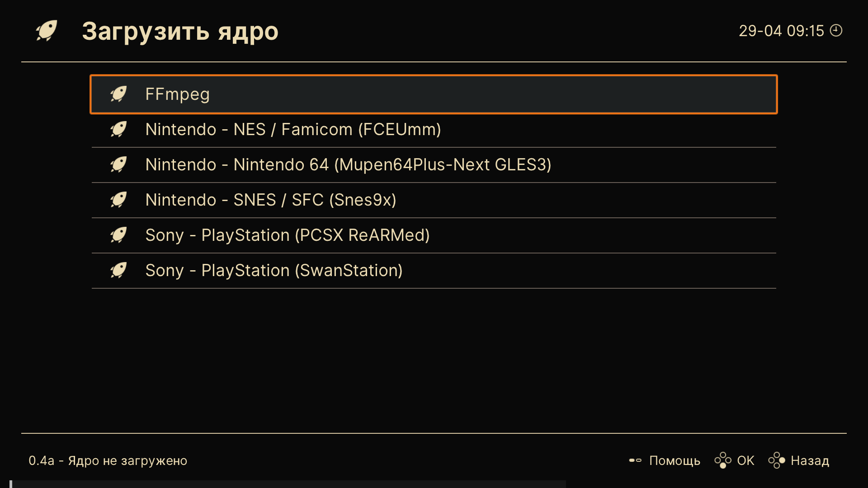Click the gamepad icon beside Назад

[x=777, y=460]
